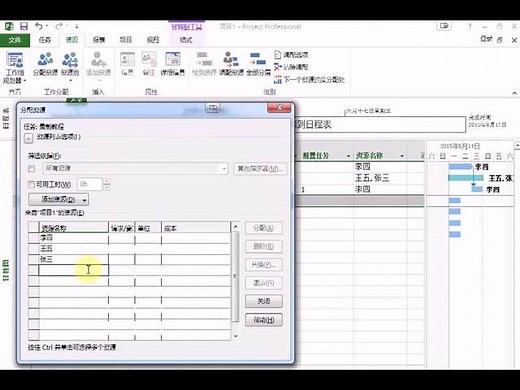Image resolution: width=520 pixels, height=390 pixels.
Task: Collapse the ribbon with the chevron
Action: [x=514, y=93]
